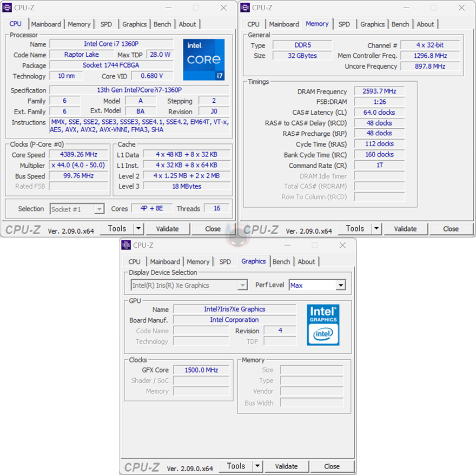The width and height of the screenshot is (476, 475).
Task: Click the Core Speed value 4389.26 MHz
Action: 78,154
